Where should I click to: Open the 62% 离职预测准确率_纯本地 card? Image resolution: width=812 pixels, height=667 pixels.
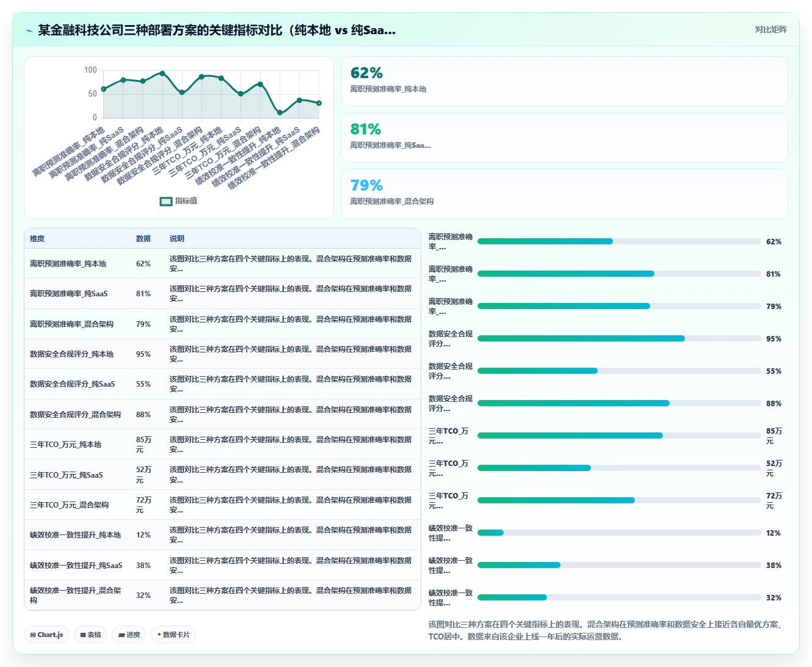pos(564,81)
